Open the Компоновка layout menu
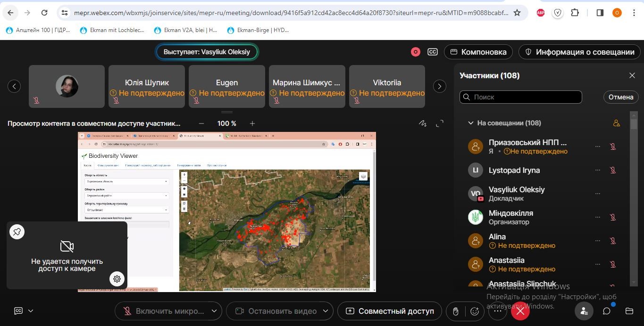Image resolution: width=644 pixels, height=326 pixels. pos(478,52)
